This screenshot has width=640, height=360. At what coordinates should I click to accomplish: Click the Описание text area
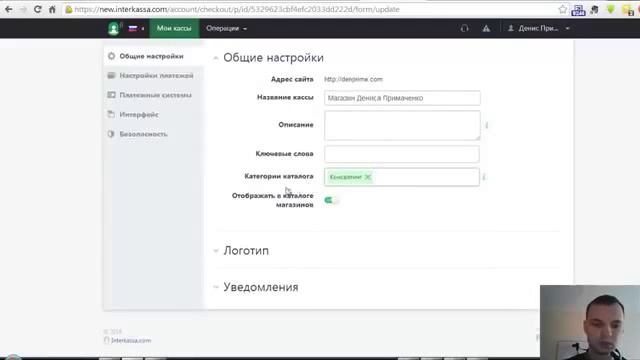coord(402,125)
